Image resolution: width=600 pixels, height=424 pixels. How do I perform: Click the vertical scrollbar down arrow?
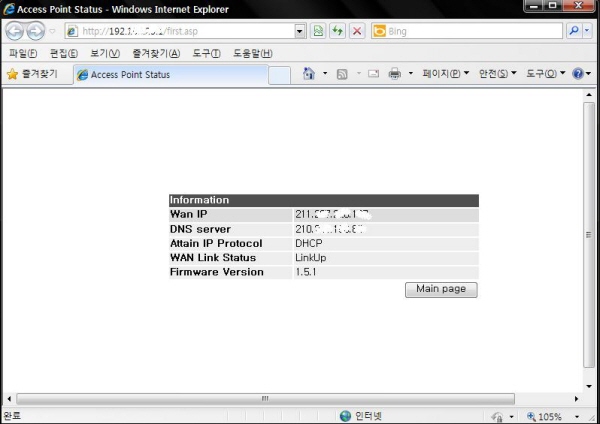click(589, 386)
